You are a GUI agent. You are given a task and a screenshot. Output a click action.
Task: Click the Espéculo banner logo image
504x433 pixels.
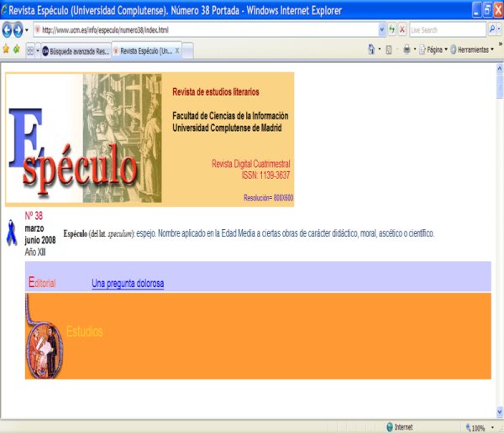click(83, 138)
